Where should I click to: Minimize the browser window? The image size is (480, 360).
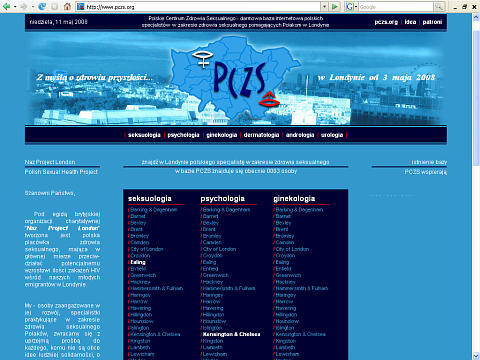coord(455,7)
